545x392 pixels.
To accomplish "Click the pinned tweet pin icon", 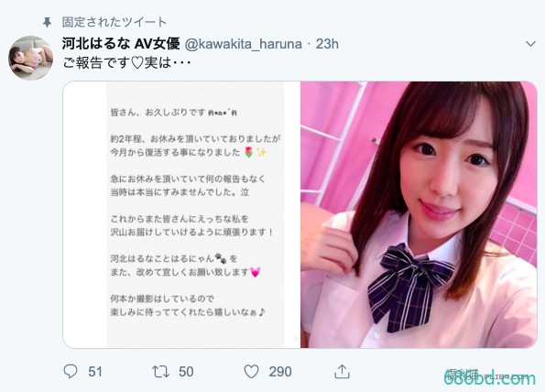I will (x=47, y=23).
